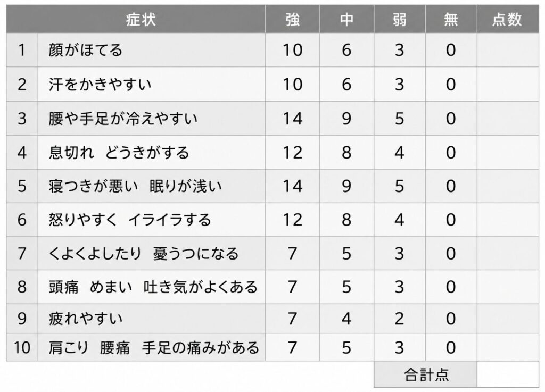Select 弱 score 2 for 疲れやすい
The image size is (545, 392).
pyautogui.click(x=399, y=319)
